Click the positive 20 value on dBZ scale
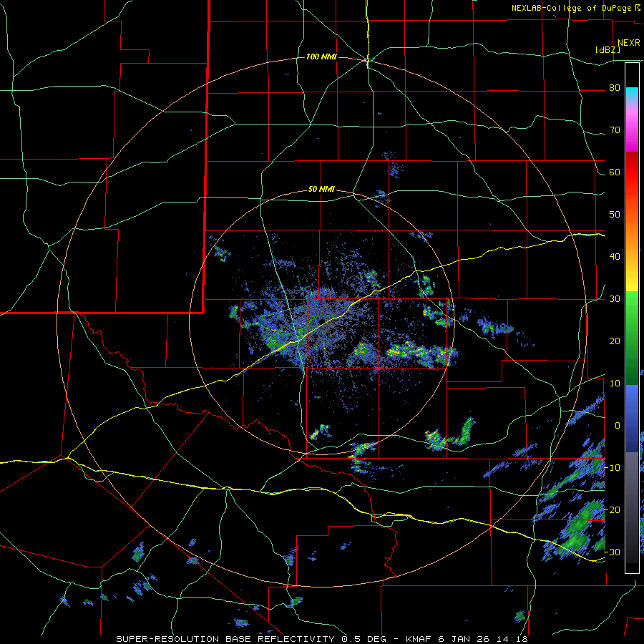The width and height of the screenshot is (644, 644). 615,341
